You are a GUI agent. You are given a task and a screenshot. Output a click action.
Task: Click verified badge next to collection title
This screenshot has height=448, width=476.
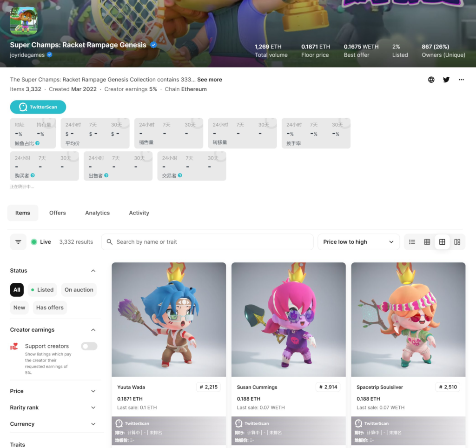[x=153, y=45]
